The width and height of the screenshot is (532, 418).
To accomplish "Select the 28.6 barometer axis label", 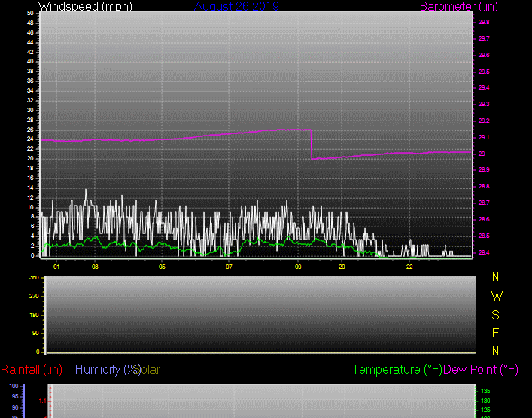I will point(484,219).
